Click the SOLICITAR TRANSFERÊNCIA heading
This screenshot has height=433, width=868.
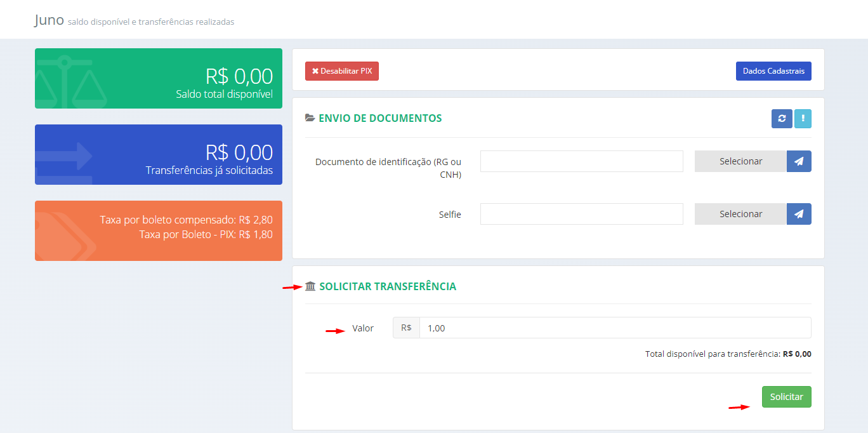(388, 286)
